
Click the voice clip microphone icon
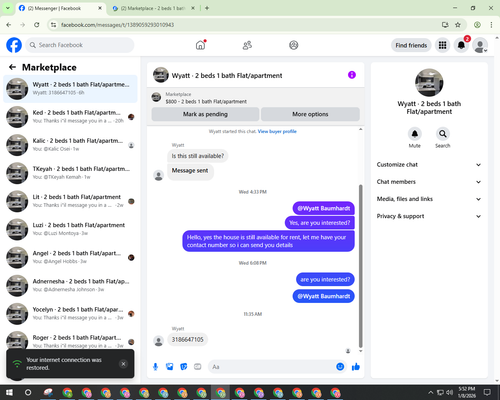tap(155, 367)
